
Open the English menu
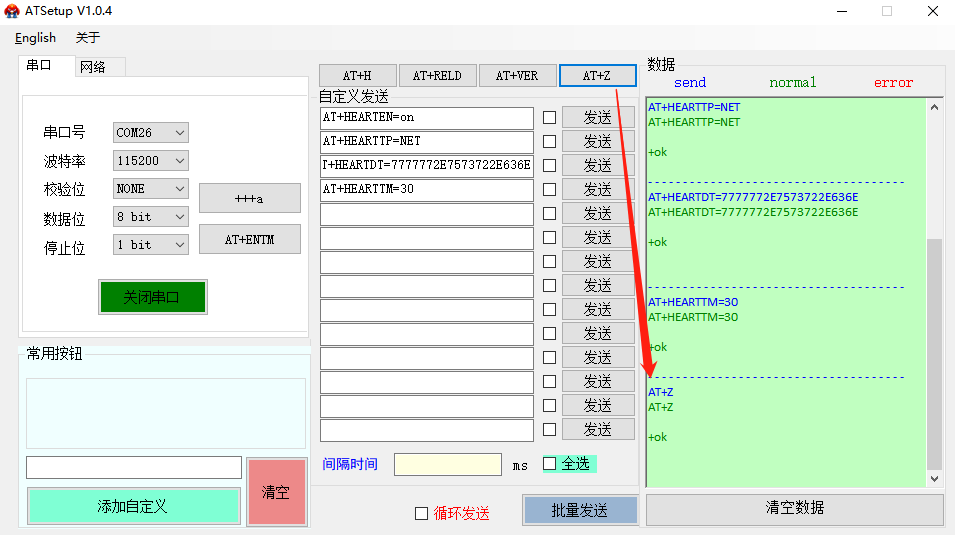coord(36,38)
